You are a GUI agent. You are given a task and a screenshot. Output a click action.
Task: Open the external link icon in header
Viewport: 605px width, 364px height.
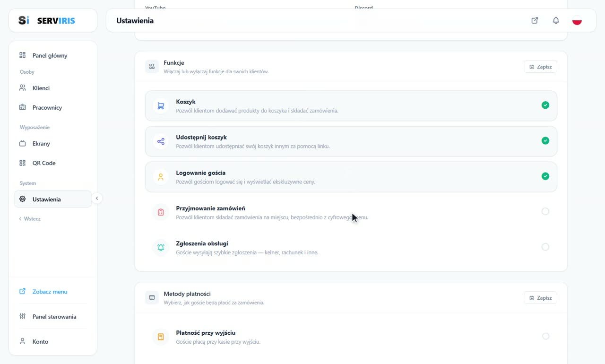[x=535, y=20]
